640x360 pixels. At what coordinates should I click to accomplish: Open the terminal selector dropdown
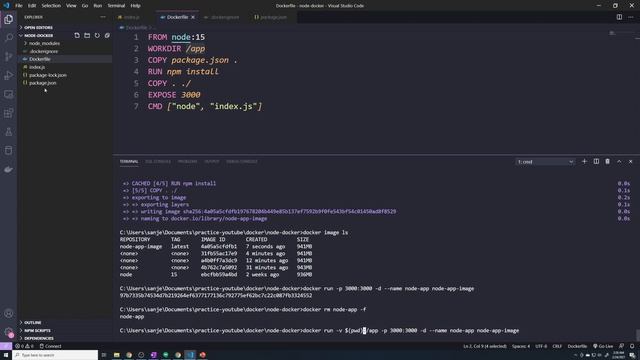point(545,162)
